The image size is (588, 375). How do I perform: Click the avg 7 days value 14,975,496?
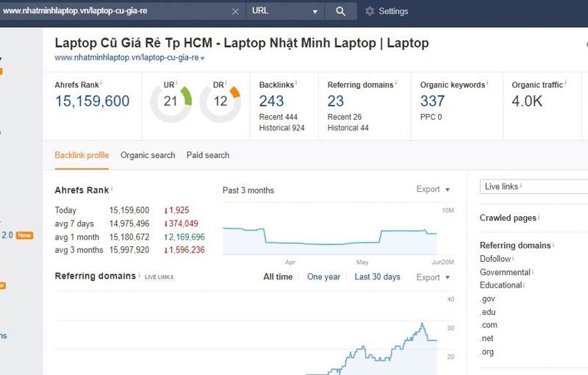[x=129, y=224]
